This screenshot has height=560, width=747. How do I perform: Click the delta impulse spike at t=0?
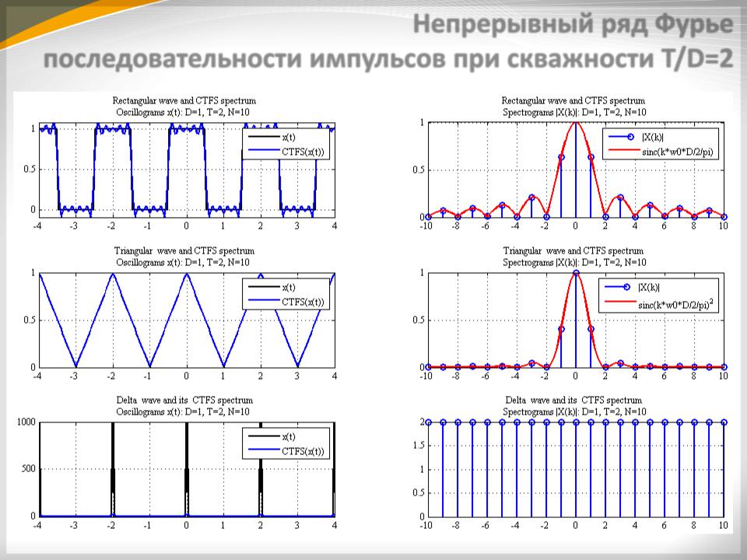[x=186, y=469]
